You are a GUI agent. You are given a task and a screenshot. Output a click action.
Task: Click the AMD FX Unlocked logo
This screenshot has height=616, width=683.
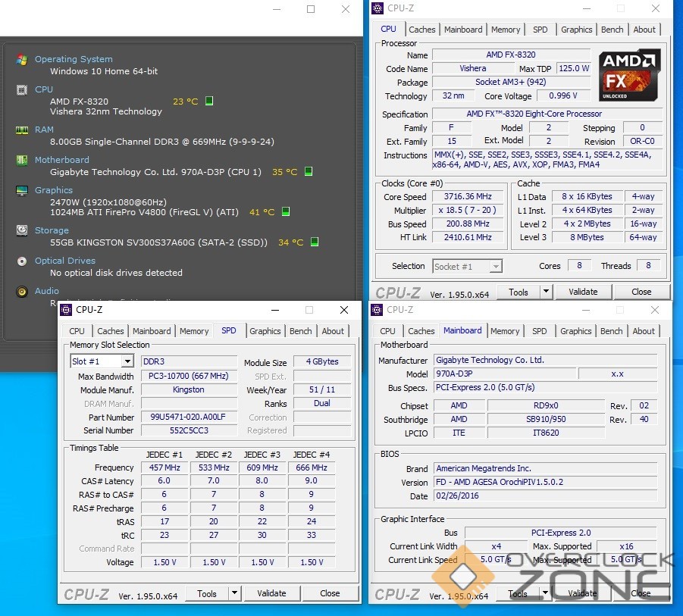629,75
